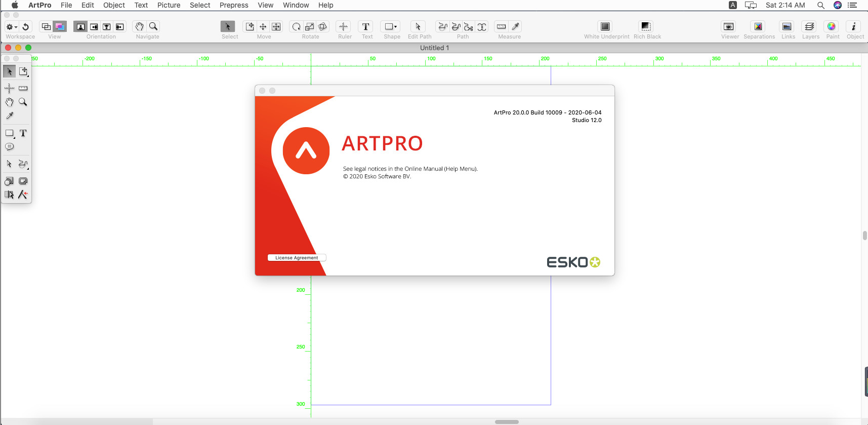Viewport: 868px width, 425px height.
Task: Open the Window menu
Action: click(x=296, y=5)
